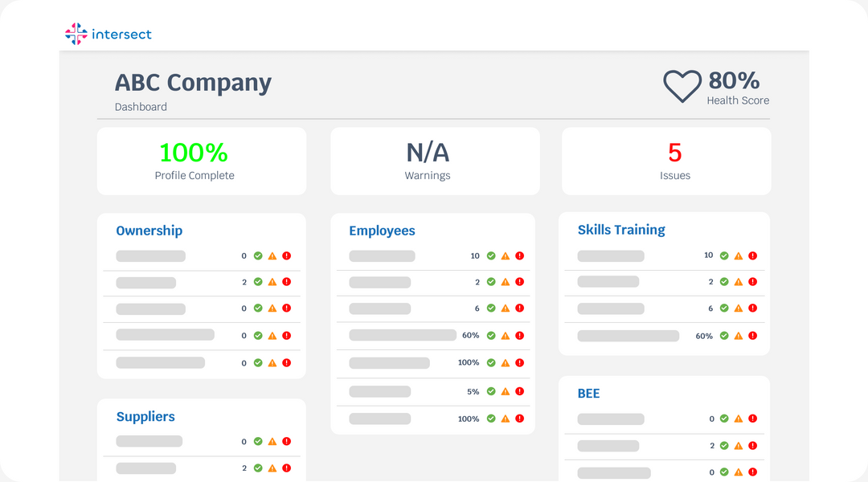Screen dimensions: 868x482
Task: Click green check in Suppliers row with value 2
Action: (258, 468)
